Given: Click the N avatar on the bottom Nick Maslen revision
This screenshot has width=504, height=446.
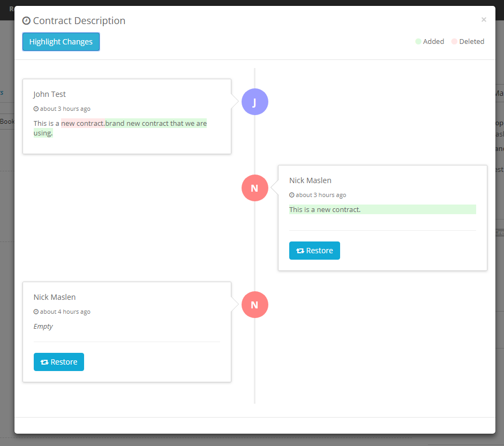Looking at the screenshot, I should [255, 305].
